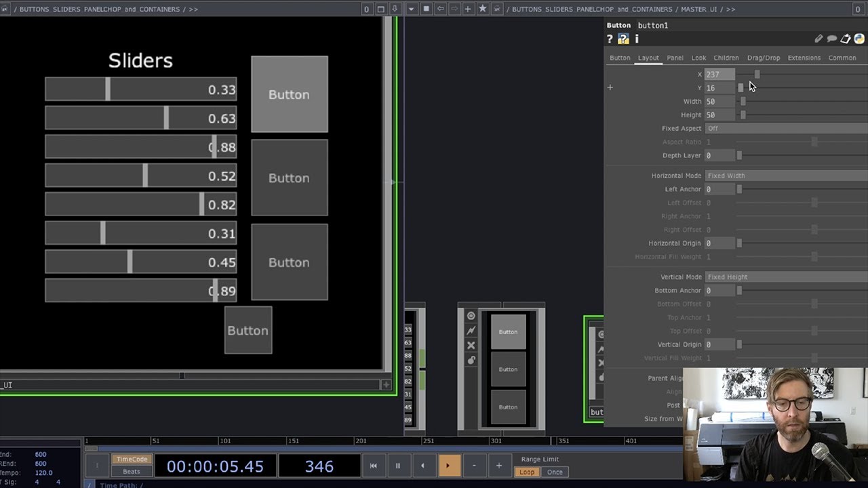Open the comment speech bubble icon
868x488 pixels.
click(x=832, y=39)
